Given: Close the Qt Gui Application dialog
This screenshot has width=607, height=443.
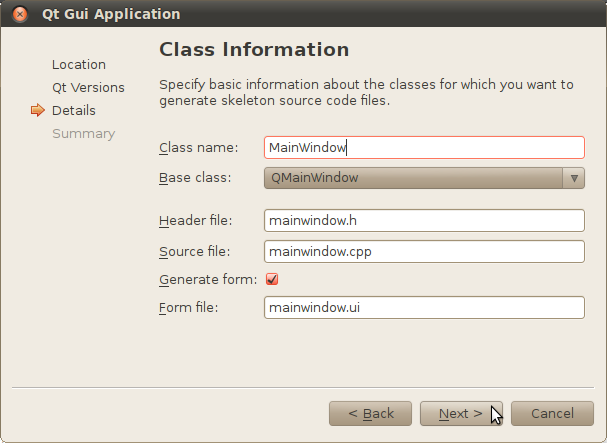Looking at the screenshot, I should [x=20, y=14].
